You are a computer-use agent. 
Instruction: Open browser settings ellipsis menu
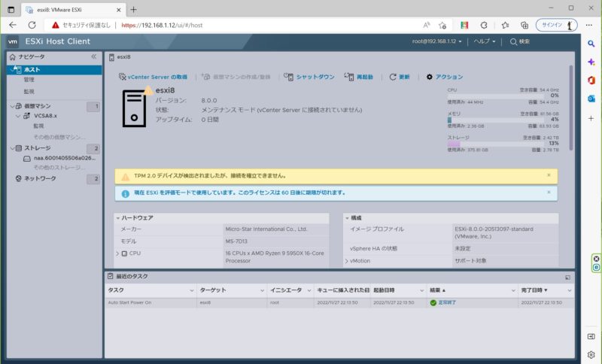589,26
